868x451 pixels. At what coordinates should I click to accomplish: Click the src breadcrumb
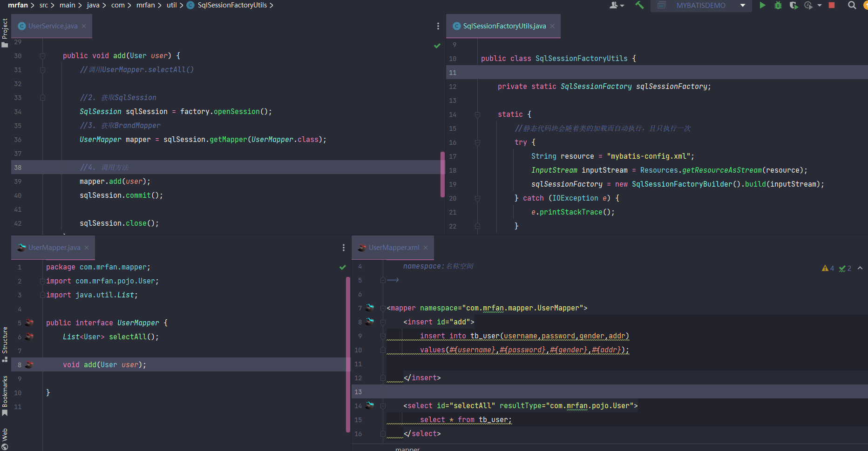[44, 5]
